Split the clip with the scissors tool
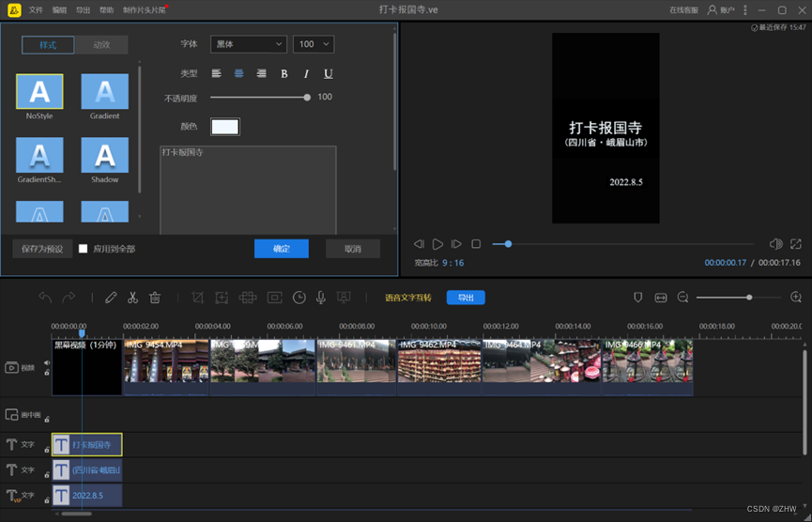The image size is (812, 522). pos(132,298)
